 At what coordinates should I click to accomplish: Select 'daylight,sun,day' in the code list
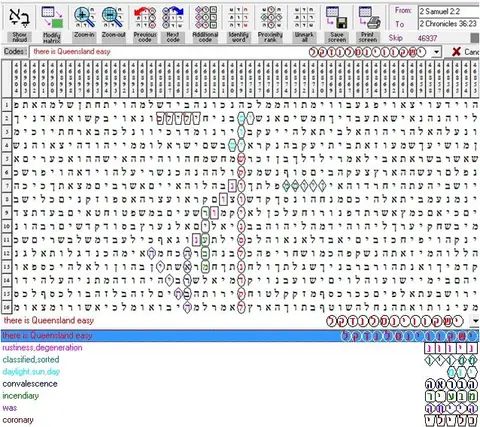(x=31, y=372)
